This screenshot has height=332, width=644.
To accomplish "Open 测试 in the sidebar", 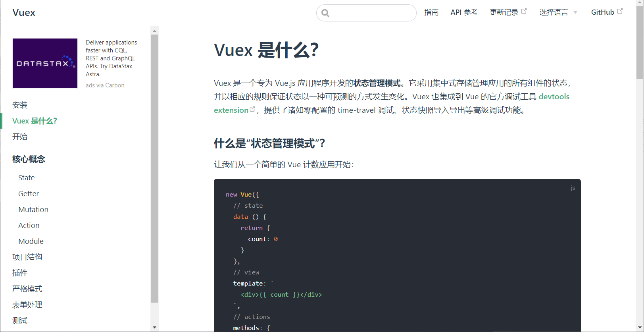I will click(20, 320).
